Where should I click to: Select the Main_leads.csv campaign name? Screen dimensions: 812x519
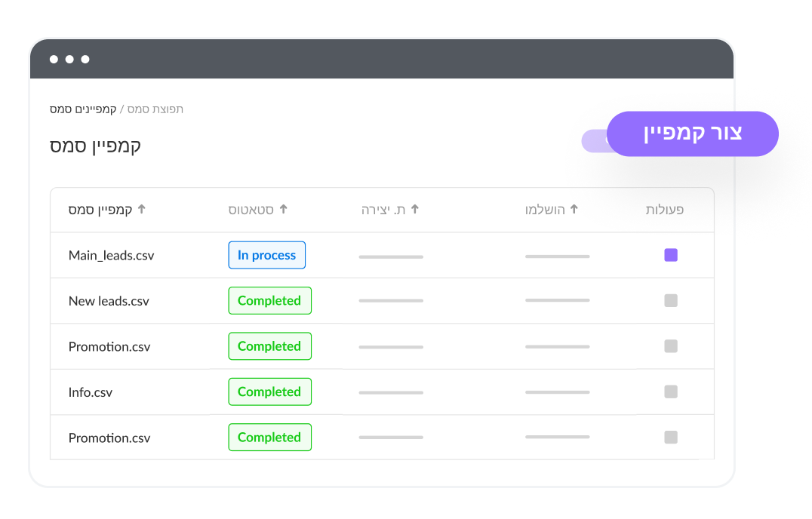pos(112,256)
